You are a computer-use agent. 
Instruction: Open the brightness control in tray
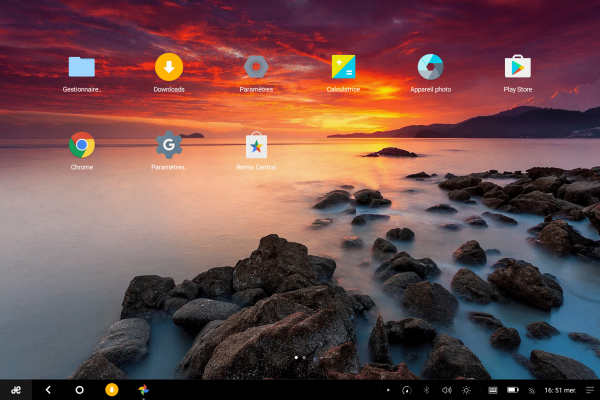coord(466,390)
